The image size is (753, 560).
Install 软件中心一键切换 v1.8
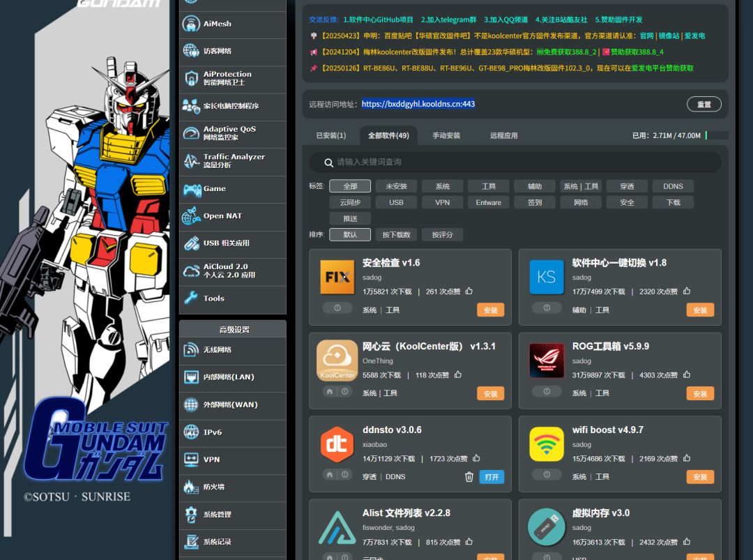(700, 310)
